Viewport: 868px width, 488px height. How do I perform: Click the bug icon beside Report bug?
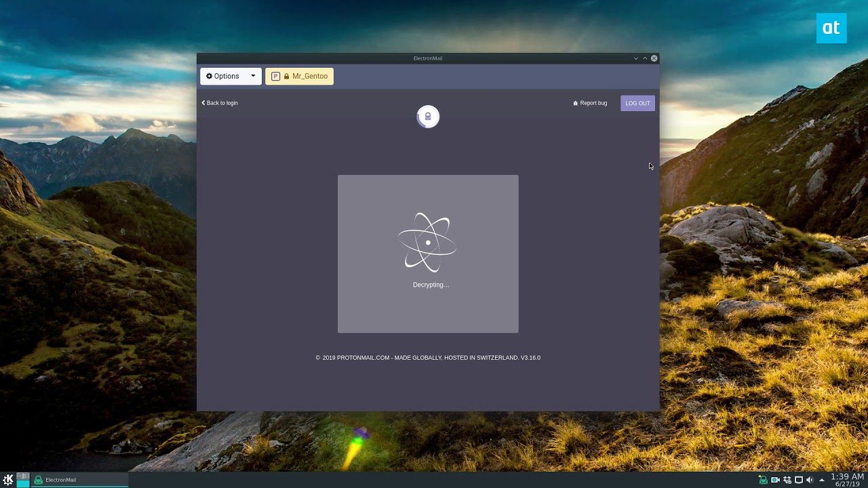pyautogui.click(x=576, y=103)
